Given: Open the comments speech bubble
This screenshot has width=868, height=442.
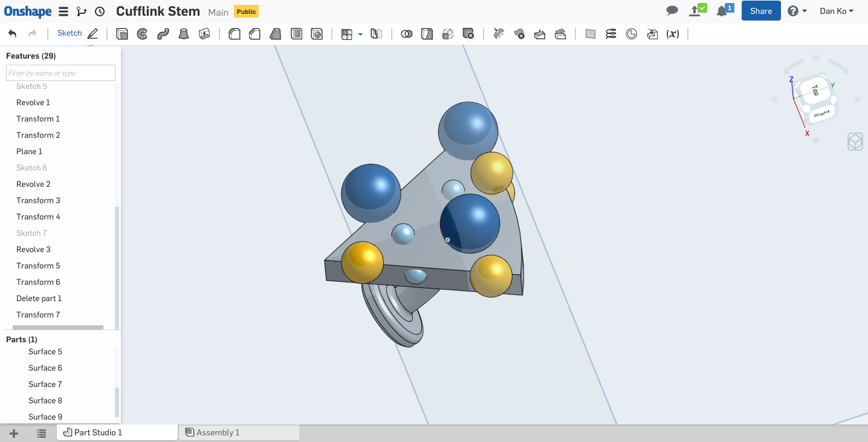Looking at the screenshot, I should [672, 11].
